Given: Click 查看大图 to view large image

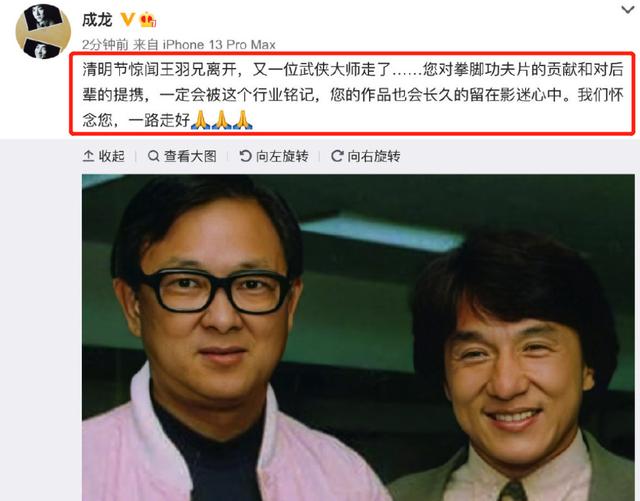Looking at the screenshot, I should click(182, 156).
